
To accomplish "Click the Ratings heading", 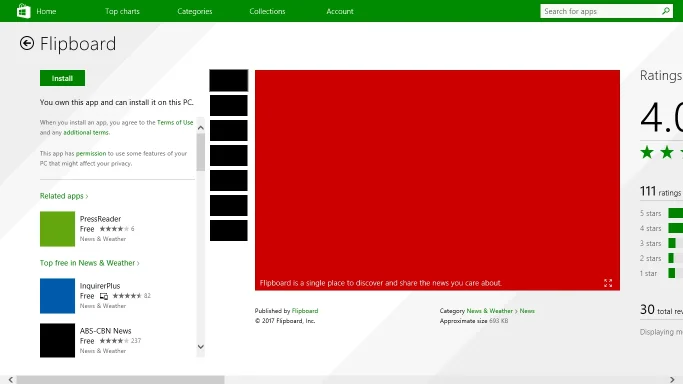I will (x=661, y=76).
